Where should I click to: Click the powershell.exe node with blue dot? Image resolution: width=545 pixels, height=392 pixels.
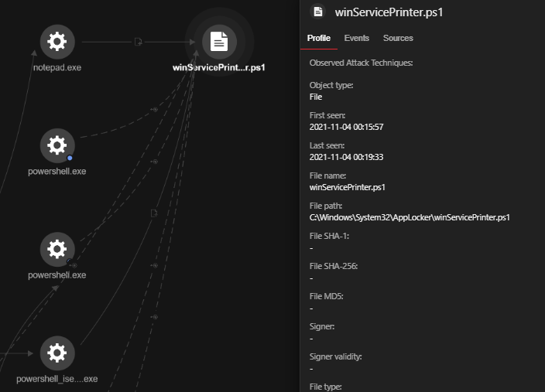point(57,145)
